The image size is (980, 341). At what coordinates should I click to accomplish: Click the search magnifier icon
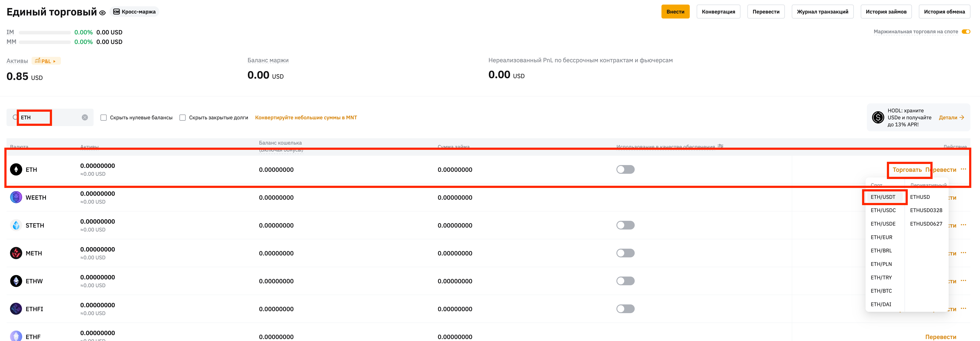click(x=15, y=117)
